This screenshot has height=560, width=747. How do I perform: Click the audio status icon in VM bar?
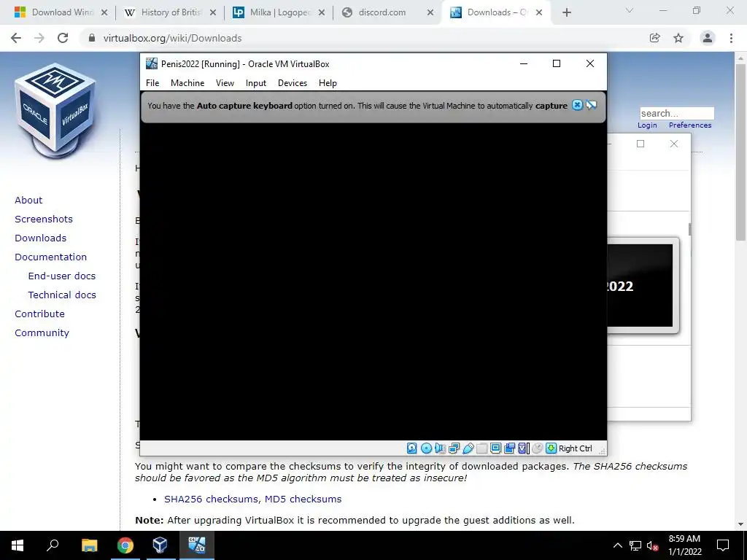coord(440,448)
